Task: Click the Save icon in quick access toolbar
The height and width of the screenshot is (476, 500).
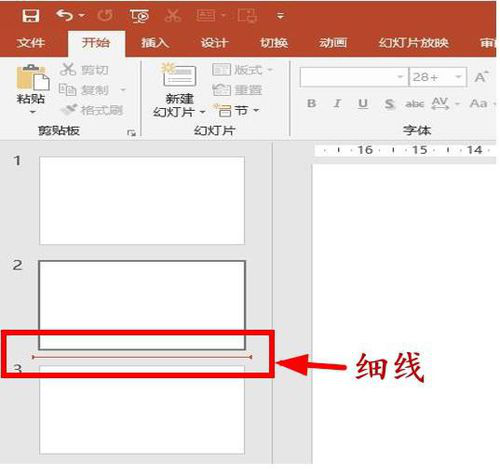Action: coord(31,15)
